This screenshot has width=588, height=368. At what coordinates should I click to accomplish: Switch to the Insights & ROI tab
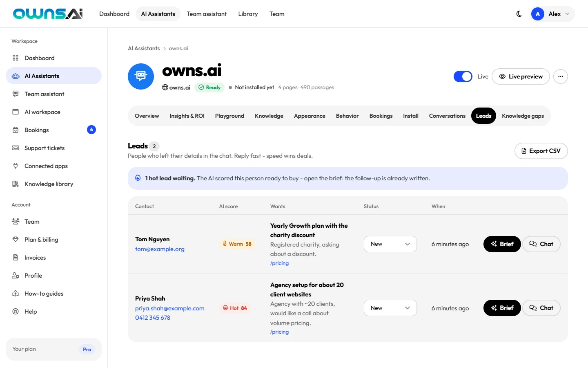(187, 116)
